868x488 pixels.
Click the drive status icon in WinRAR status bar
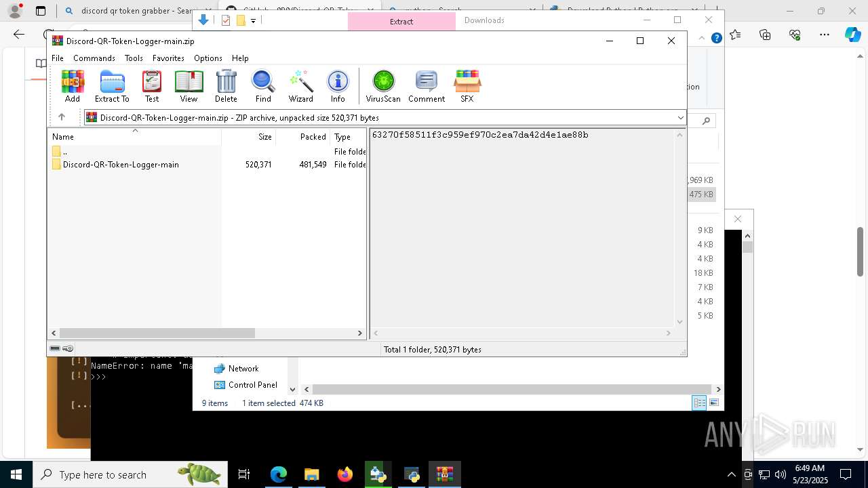[55, 349]
